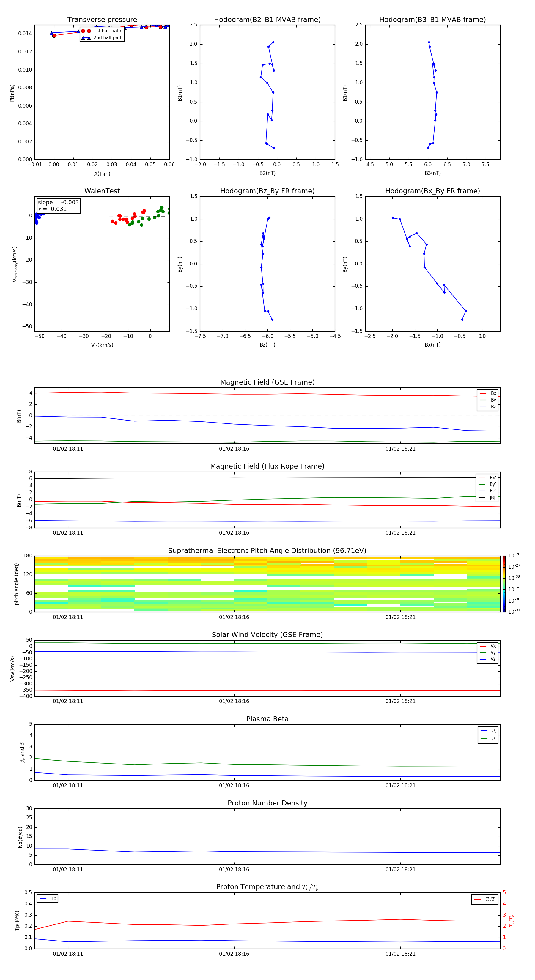The width and height of the screenshot is (535, 980).
Task: Select 'Bx' in the GSE magnetic field legend
Action: tap(488, 393)
